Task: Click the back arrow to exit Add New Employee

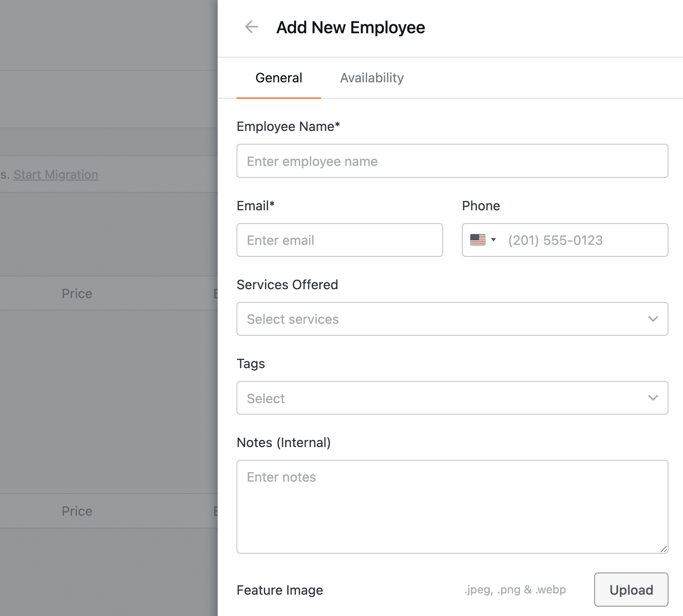Action: pos(251,27)
